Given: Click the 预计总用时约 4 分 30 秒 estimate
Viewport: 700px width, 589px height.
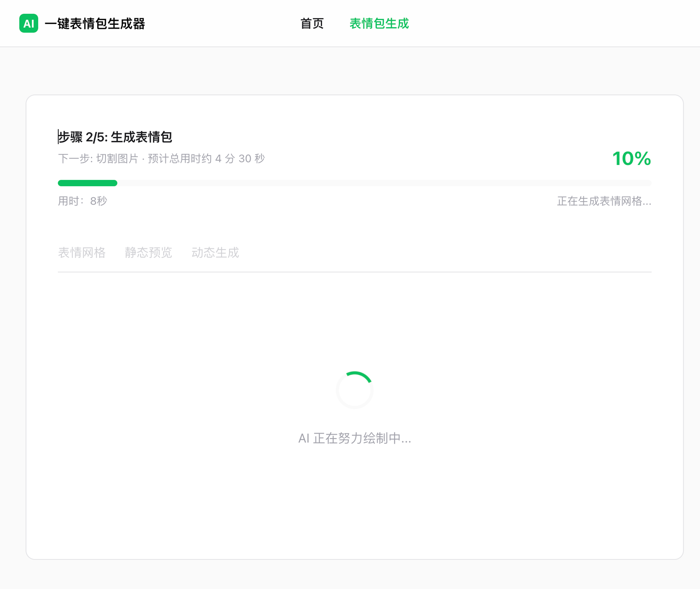Looking at the screenshot, I should tap(206, 159).
